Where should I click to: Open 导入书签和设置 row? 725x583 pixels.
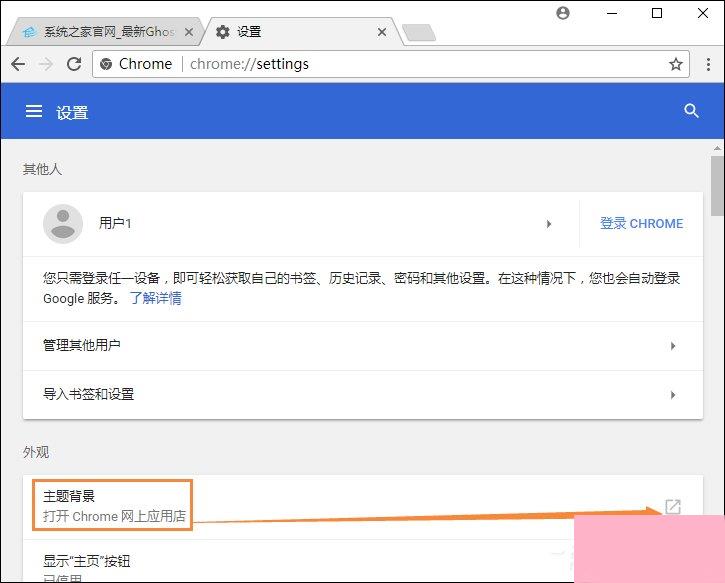click(363, 395)
